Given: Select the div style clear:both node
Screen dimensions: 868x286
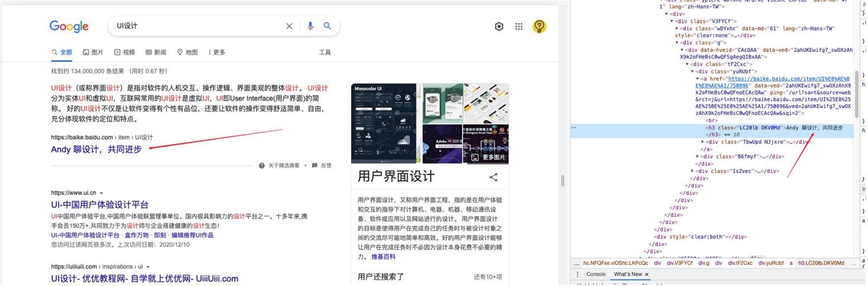Looking at the screenshot, I should pyautogui.click(x=700, y=237).
